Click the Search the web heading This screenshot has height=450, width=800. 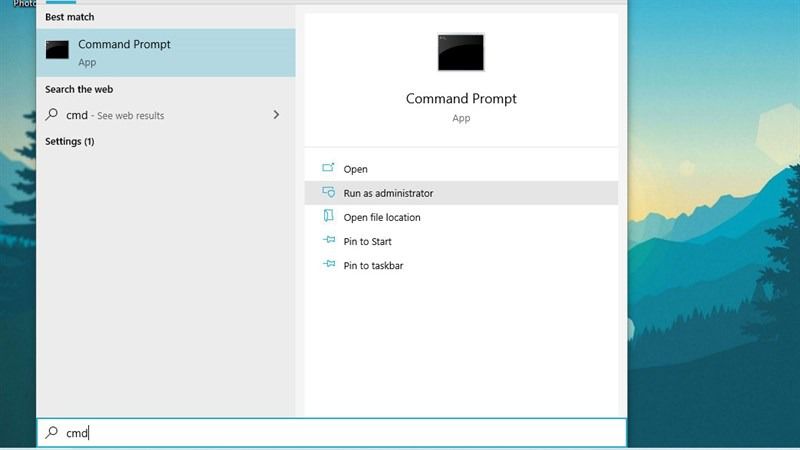click(79, 89)
